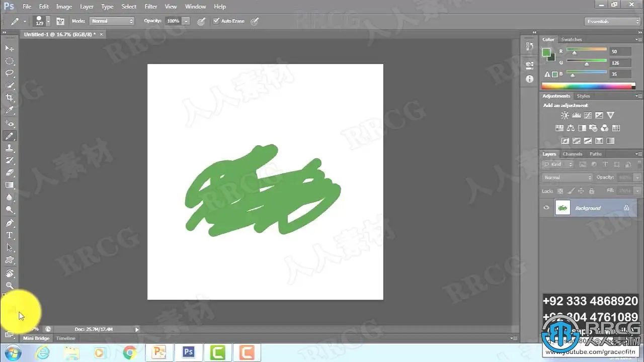Pick a color from spectrum ramp
This screenshot has height=362, width=644.
588,86
